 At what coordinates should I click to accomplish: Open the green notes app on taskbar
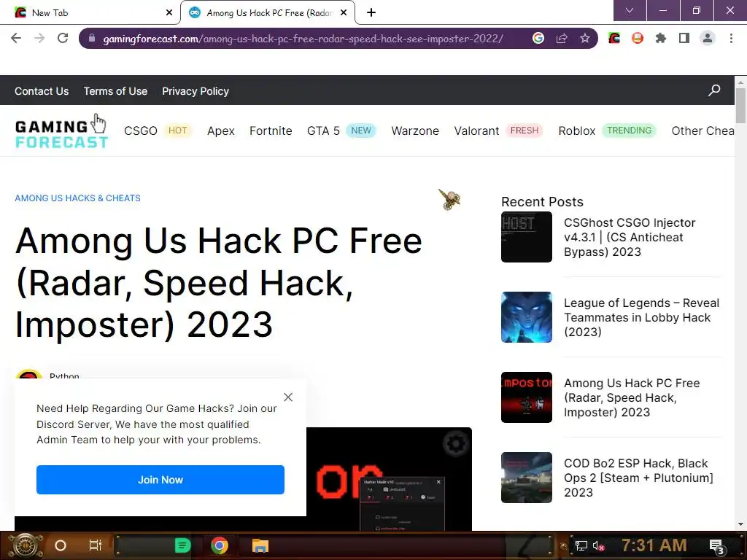pyautogui.click(x=182, y=545)
